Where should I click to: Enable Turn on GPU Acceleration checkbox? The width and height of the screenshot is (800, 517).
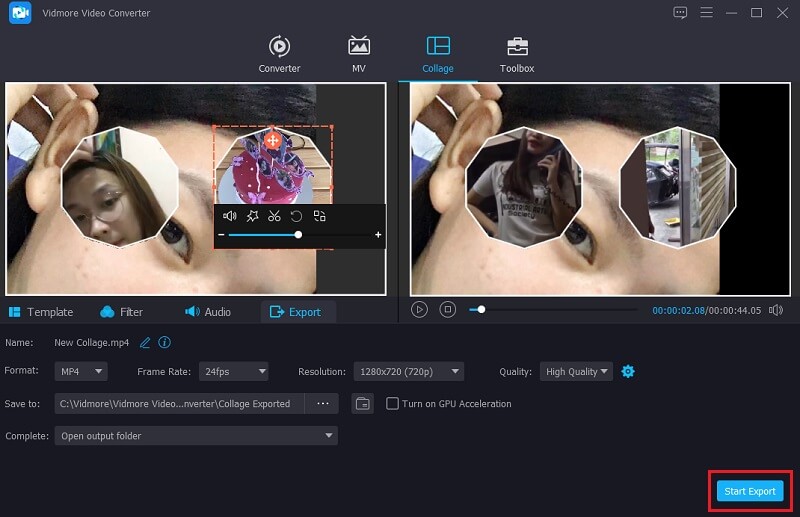click(x=392, y=404)
